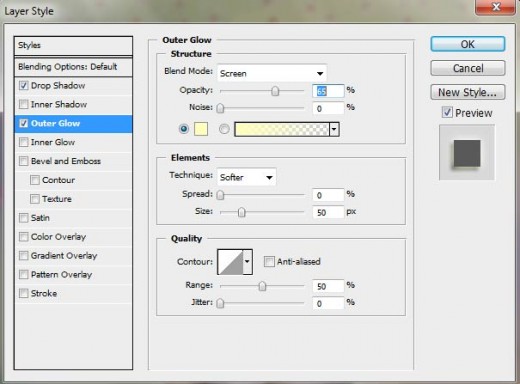Screen dimensions: 520x384
Task: Select the solid color radio button
Action: point(184,129)
